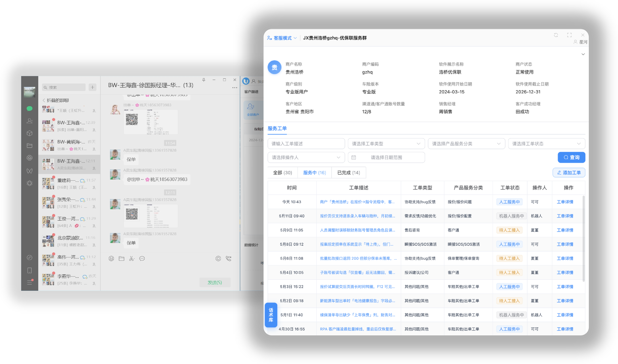Send the message with 发送(S) button
This screenshot has width=618, height=364.
pos(215,283)
